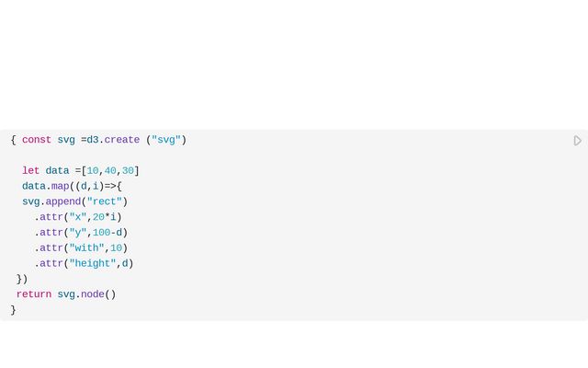Run the cell with the play icon
This screenshot has width=588, height=368.
(578, 141)
